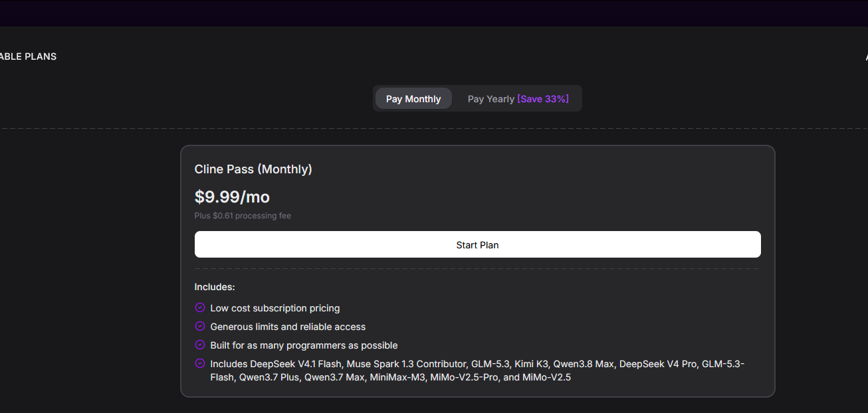Click the Cline Pass (Monthly) plan title
This screenshot has height=413, width=868.
pyautogui.click(x=253, y=169)
